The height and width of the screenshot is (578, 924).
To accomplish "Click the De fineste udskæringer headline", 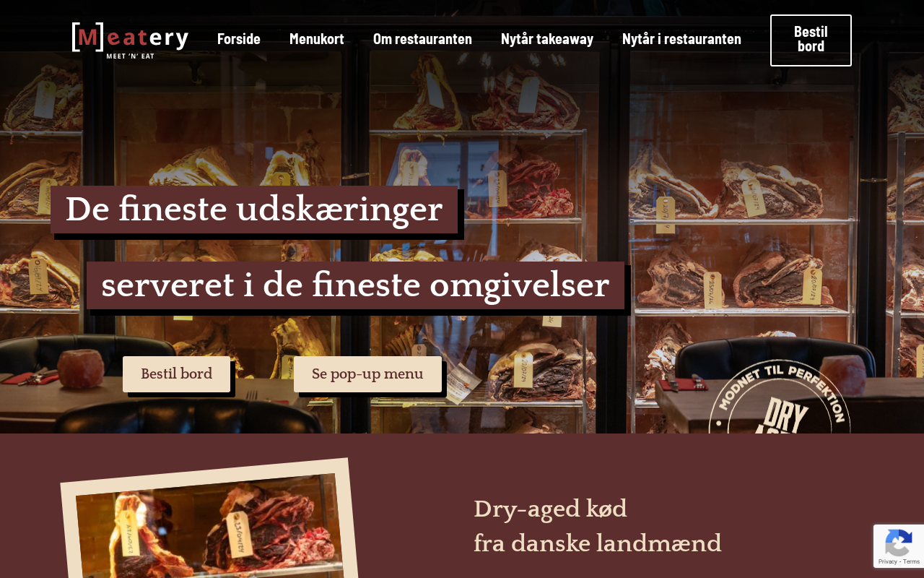I will [254, 210].
